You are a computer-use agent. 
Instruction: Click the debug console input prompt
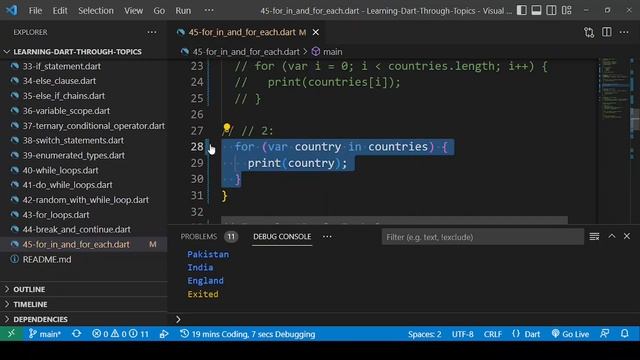pos(404,319)
